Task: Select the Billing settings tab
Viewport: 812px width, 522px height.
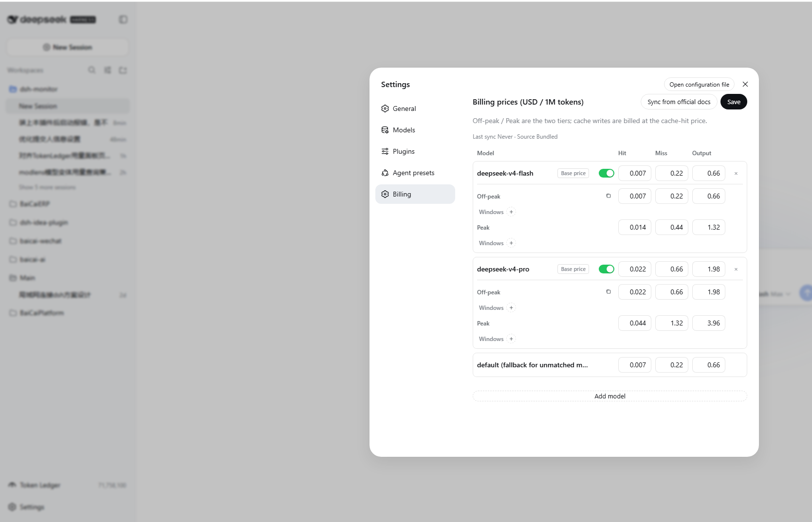Action: [415, 194]
